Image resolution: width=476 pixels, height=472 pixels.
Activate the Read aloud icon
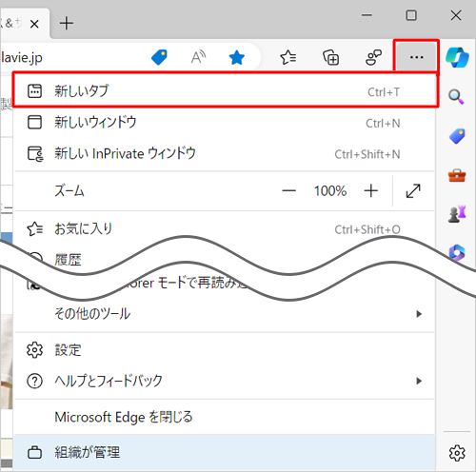pos(198,57)
